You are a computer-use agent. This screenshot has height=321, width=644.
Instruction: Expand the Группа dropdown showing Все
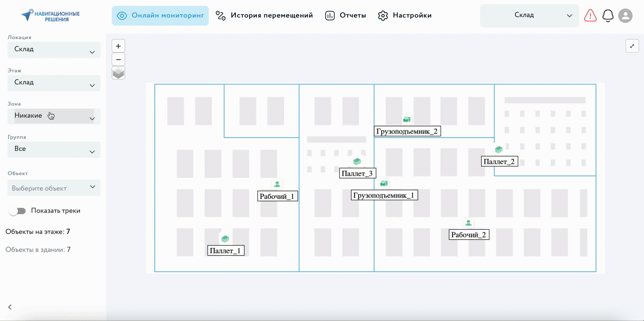pyautogui.click(x=54, y=150)
